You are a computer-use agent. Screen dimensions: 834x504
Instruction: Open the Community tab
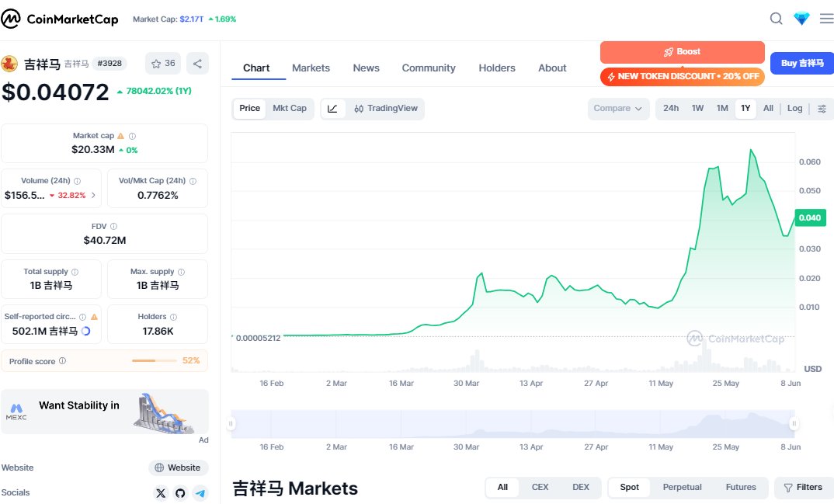click(429, 68)
